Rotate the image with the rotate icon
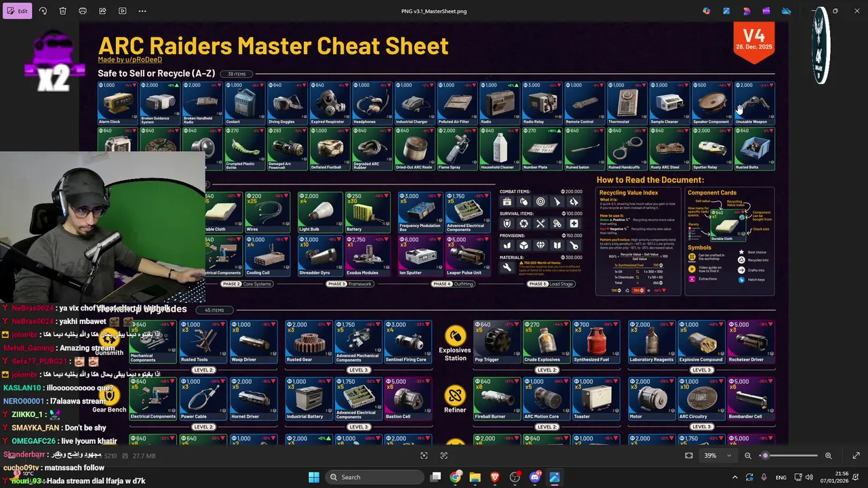 (x=43, y=11)
